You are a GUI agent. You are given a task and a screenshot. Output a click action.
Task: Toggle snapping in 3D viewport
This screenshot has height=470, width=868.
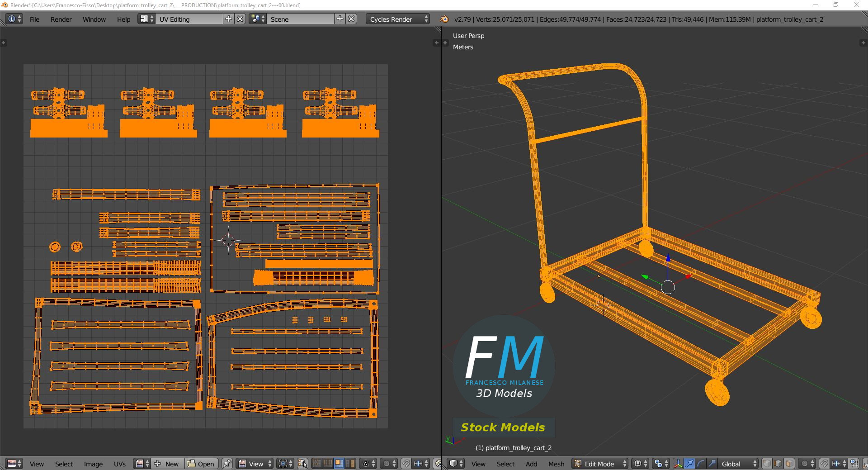(824, 464)
